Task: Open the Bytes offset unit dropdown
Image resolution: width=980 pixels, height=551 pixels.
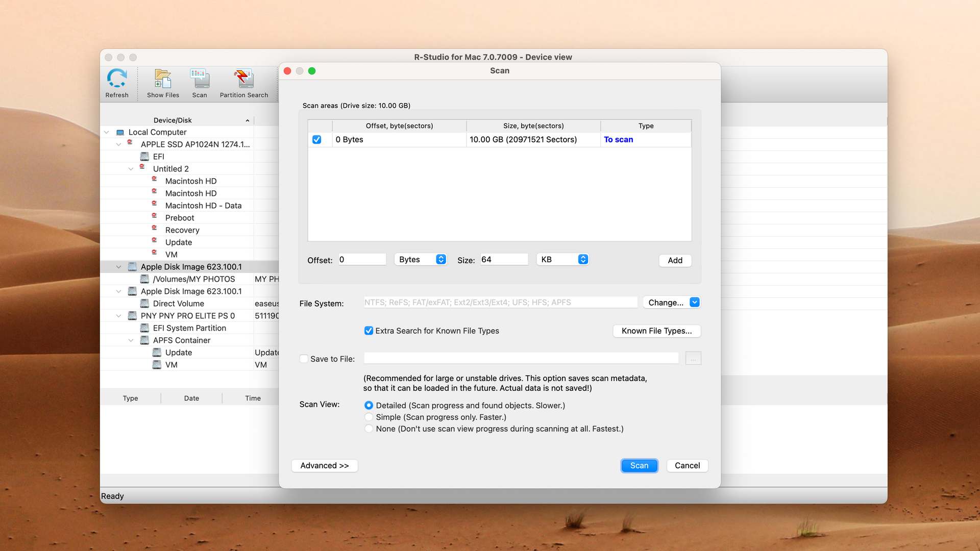Action: [421, 259]
